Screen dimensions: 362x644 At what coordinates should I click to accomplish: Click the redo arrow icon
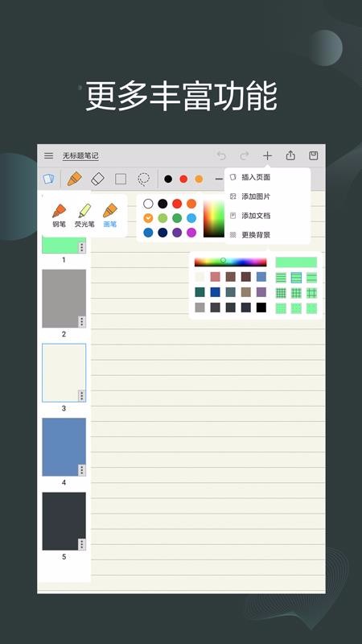click(x=245, y=155)
